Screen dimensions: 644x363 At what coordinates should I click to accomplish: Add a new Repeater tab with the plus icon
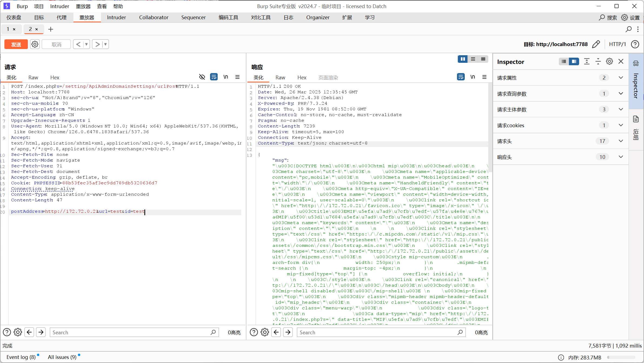click(x=51, y=29)
